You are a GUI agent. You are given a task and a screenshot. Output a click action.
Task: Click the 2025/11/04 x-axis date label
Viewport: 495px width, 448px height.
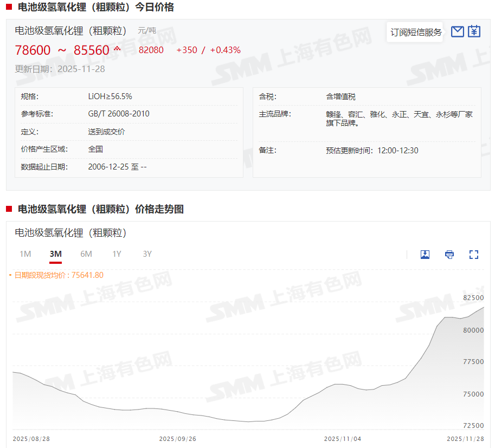point(342,438)
